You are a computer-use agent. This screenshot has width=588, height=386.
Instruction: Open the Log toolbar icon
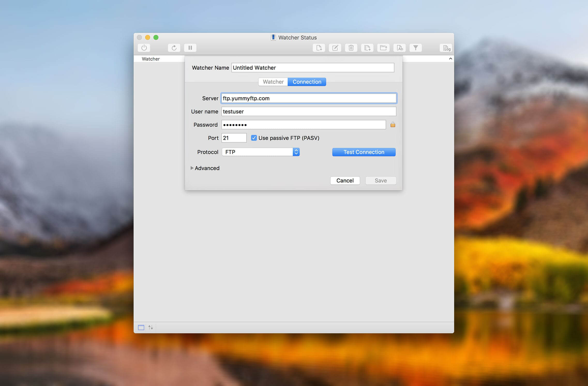pos(446,48)
